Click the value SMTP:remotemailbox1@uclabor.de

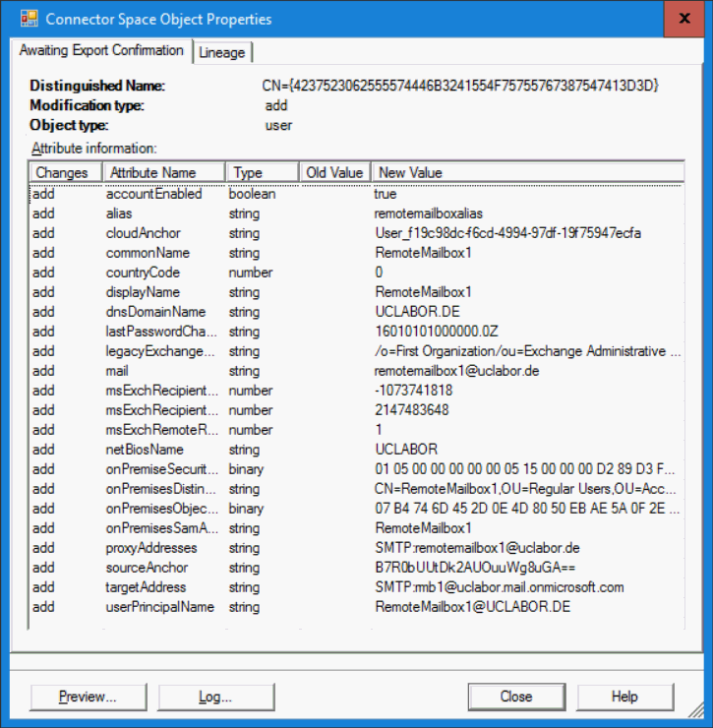coord(477,548)
